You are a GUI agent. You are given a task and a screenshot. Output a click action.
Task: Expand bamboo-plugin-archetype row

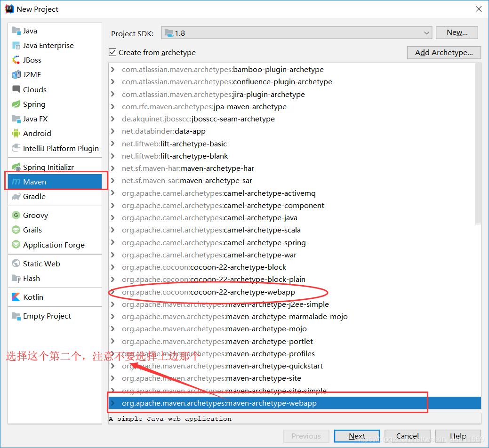[113, 69]
